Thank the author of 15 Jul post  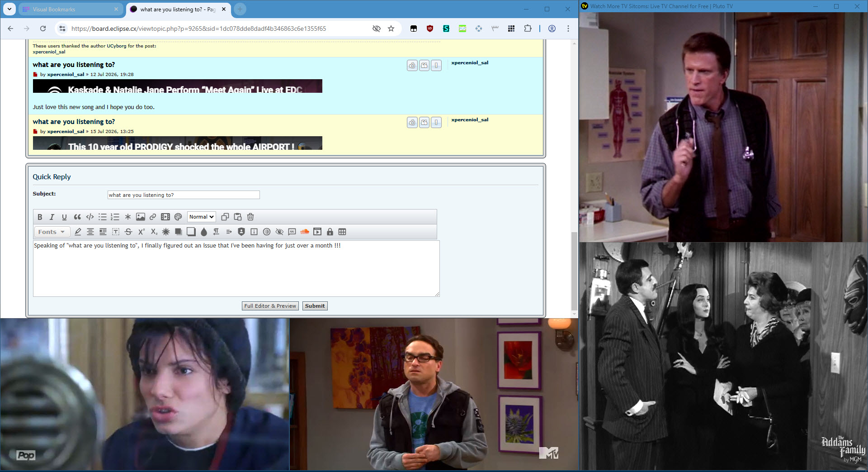point(412,123)
